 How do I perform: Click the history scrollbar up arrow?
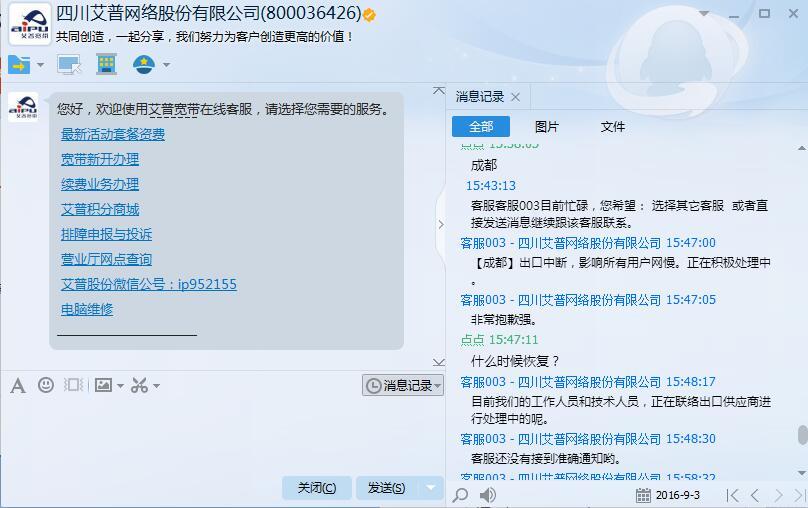802,148
